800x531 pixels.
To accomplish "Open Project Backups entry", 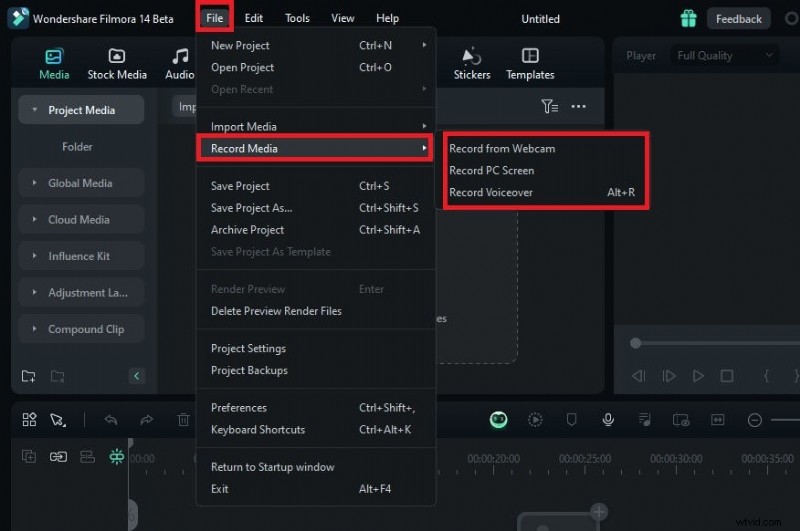I will (x=315, y=370).
